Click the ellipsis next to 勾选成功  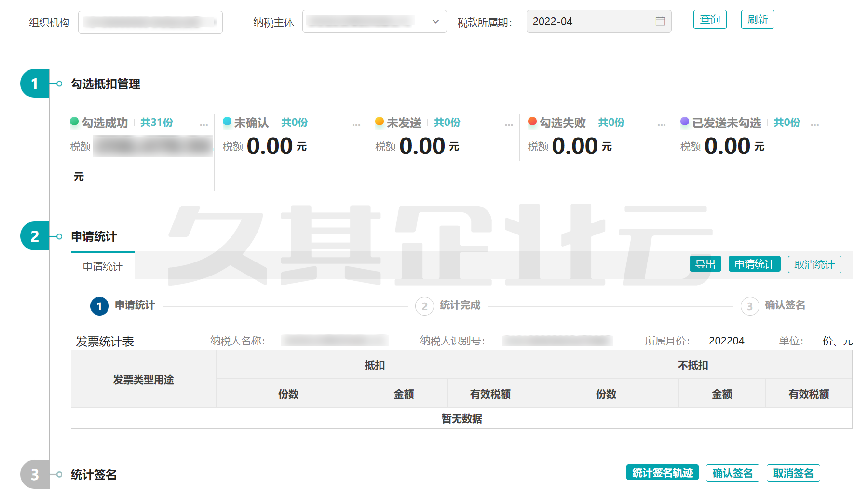(204, 124)
